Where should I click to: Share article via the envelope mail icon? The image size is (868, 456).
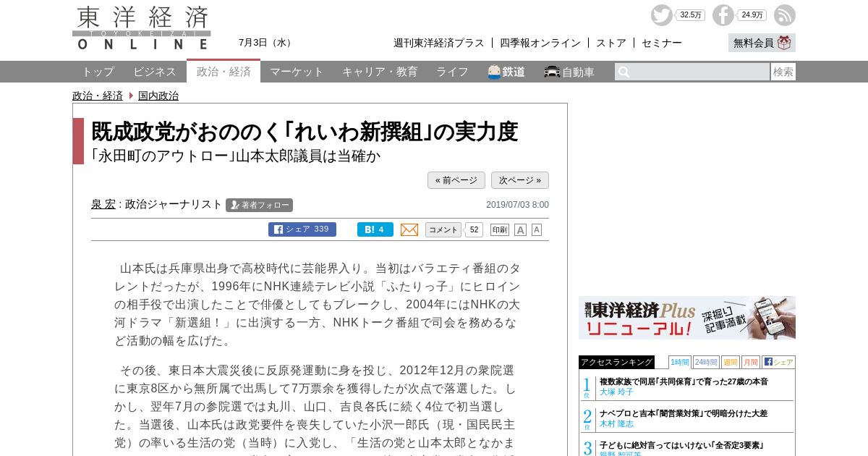(409, 229)
